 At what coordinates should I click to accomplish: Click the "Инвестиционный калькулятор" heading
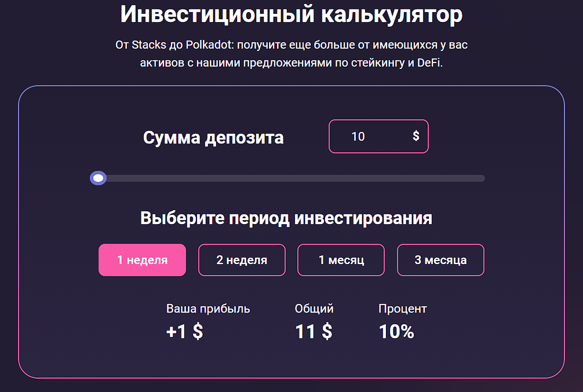coord(291,15)
